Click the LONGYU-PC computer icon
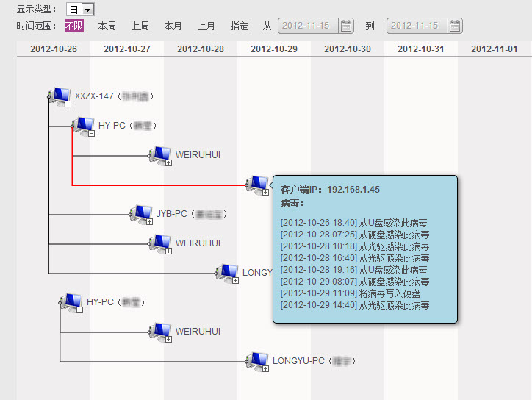 257,360
